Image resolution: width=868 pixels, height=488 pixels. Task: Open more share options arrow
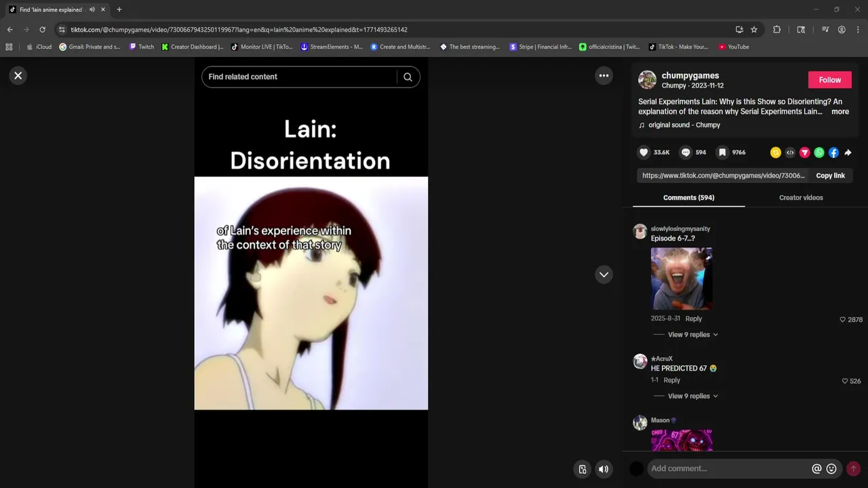tap(848, 152)
